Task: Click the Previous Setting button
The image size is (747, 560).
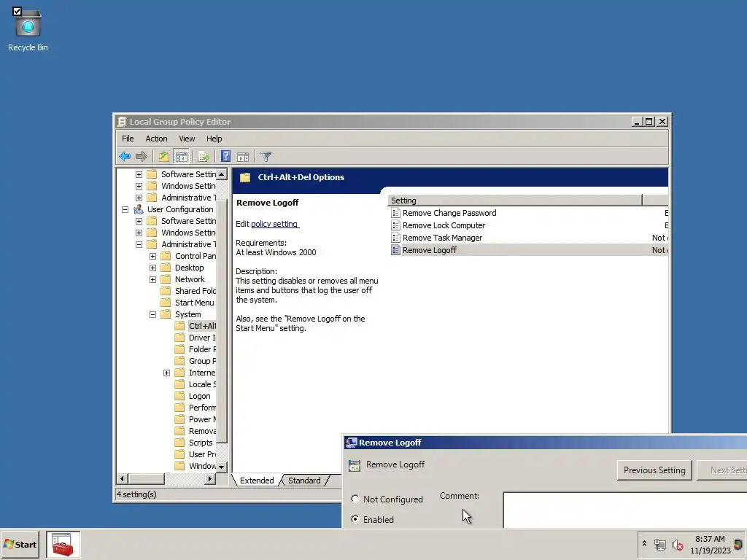Action: coord(654,470)
